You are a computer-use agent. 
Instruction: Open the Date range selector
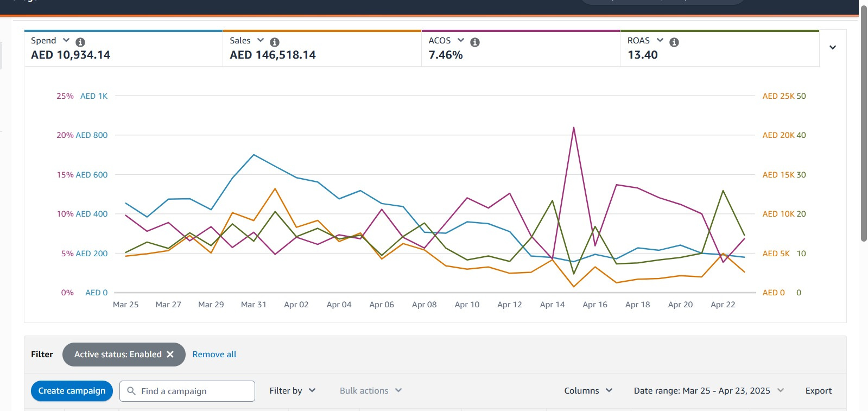tap(709, 390)
